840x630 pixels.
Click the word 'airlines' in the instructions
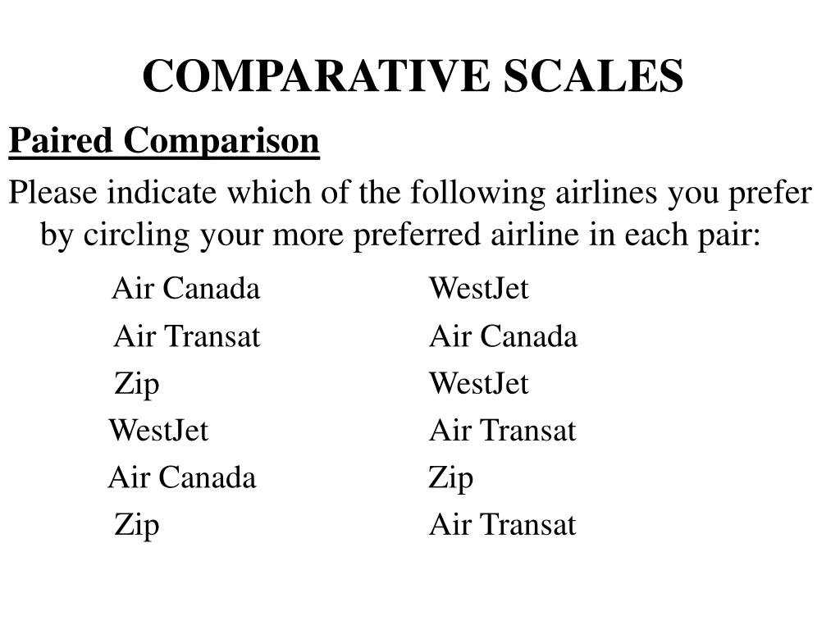pos(606,192)
